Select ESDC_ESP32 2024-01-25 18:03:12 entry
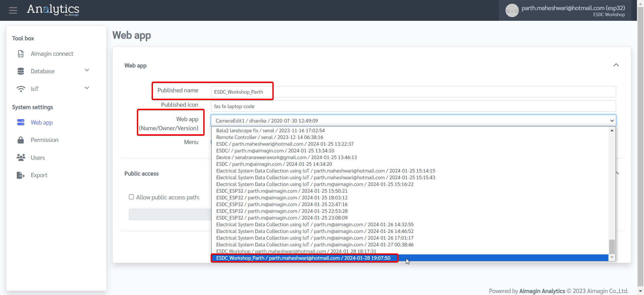The image size is (644, 295). [410, 198]
